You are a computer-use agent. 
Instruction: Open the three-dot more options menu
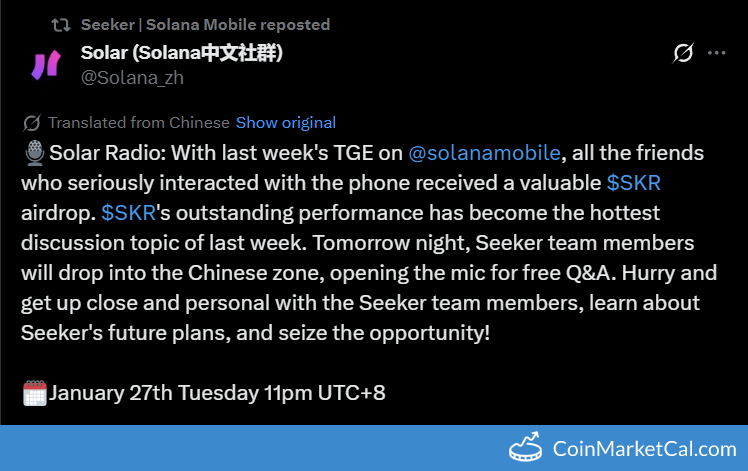(716, 53)
